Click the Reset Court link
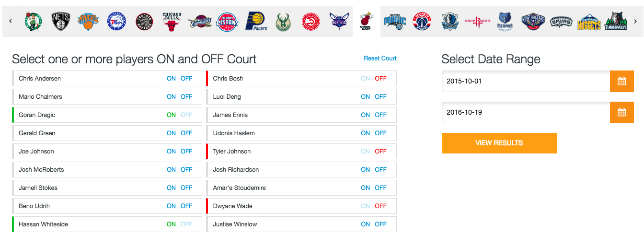 point(380,59)
